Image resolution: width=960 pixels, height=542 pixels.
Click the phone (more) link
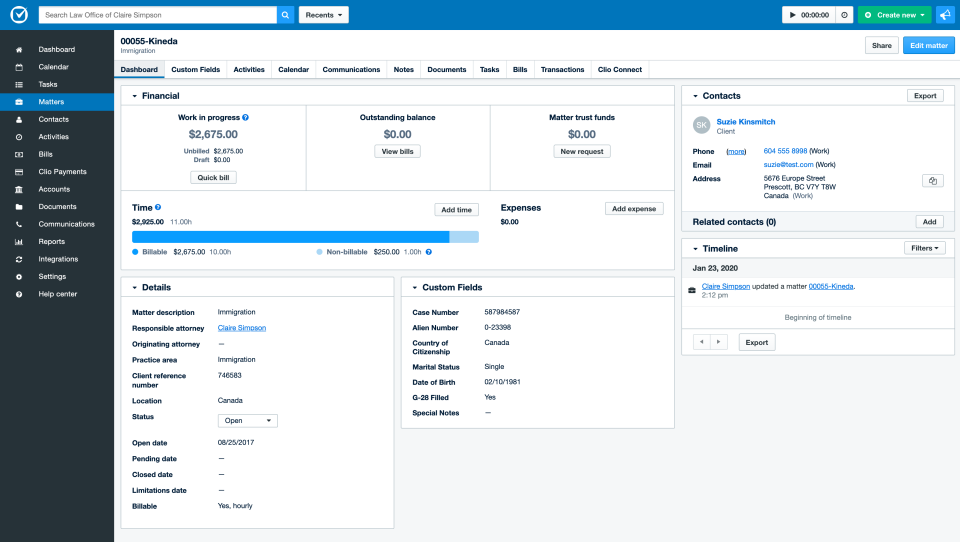pos(736,151)
